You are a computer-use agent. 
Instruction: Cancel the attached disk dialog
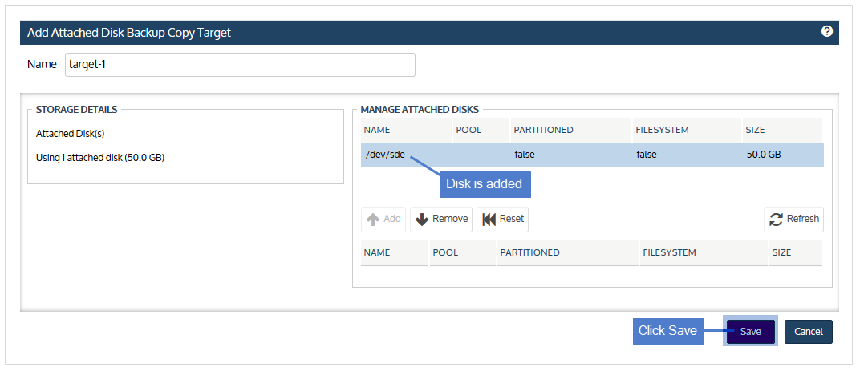coord(808,332)
